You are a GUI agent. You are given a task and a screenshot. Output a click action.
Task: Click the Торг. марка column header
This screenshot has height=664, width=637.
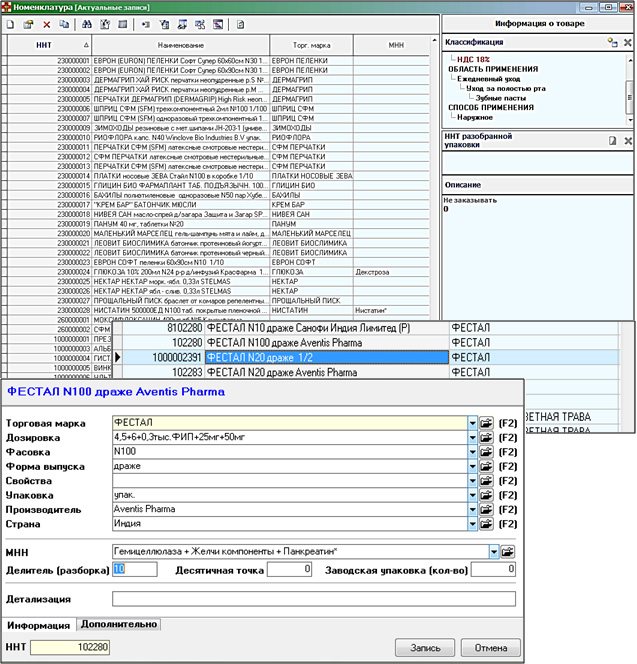(x=312, y=45)
